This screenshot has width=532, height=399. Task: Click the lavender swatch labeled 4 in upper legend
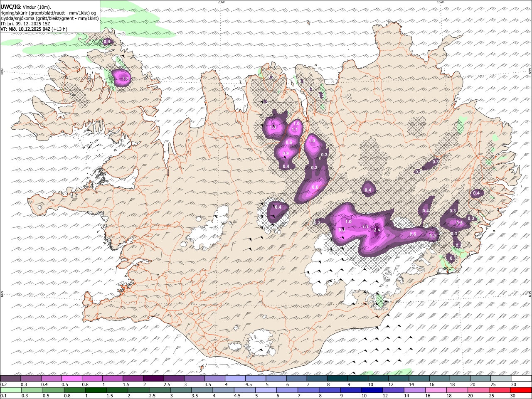[235, 379]
